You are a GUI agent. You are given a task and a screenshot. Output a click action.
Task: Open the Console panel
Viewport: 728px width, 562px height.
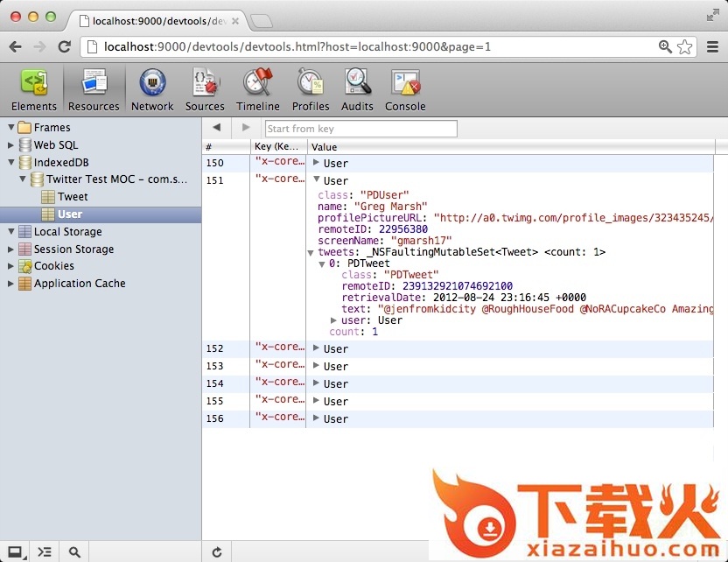(405, 90)
